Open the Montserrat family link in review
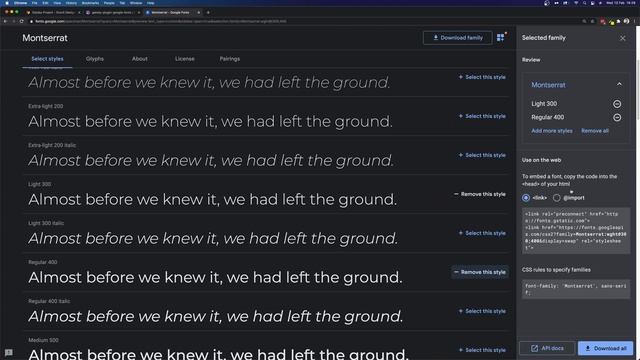This screenshot has height=360, width=640. (x=548, y=85)
